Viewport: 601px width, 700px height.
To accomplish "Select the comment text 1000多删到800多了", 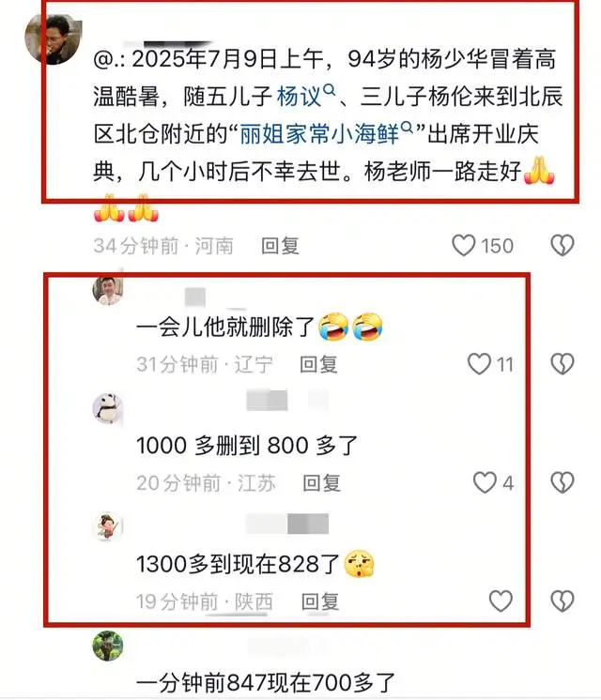I will tap(247, 446).
